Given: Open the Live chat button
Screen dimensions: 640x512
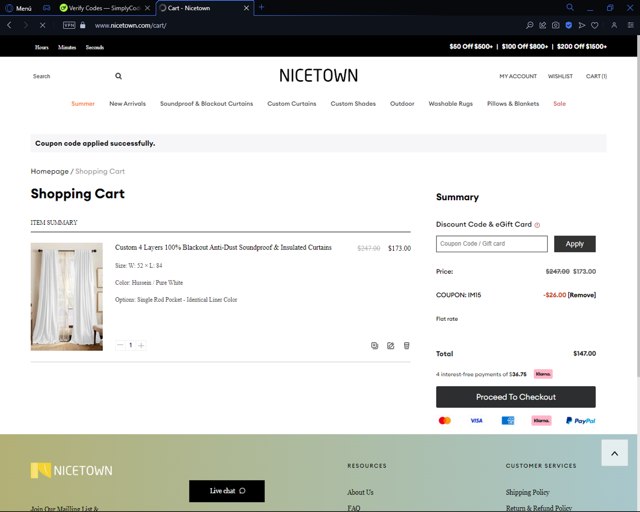Looking at the screenshot, I should [227, 491].
